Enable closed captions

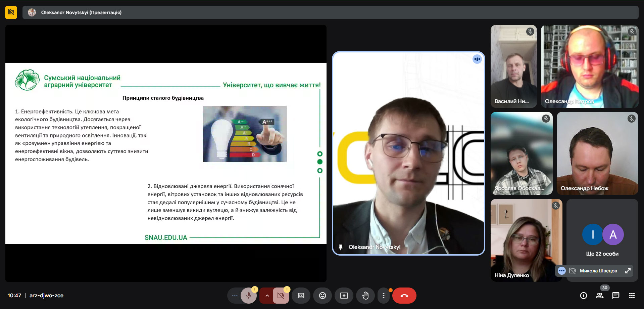pyautogui.click(x=301, y=296)
